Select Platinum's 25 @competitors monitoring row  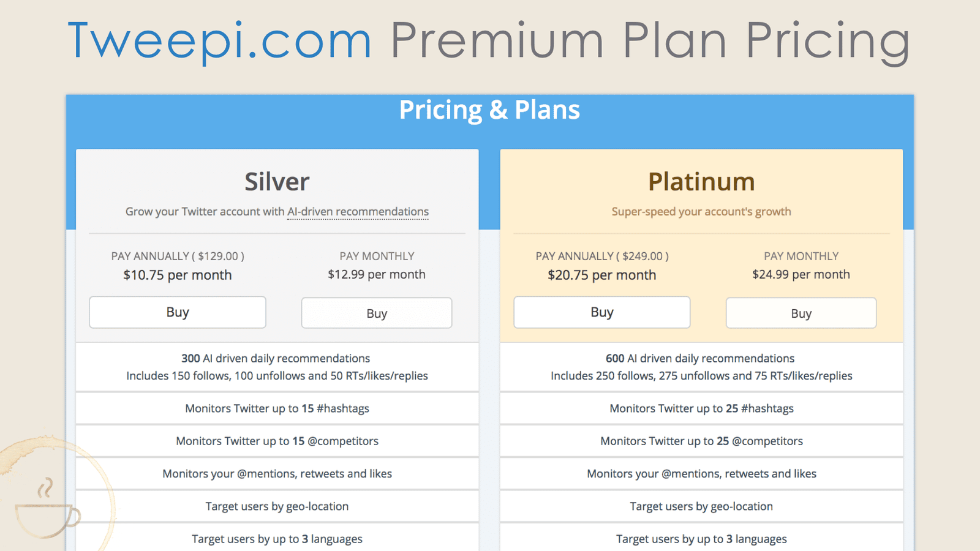tap(701, 441)
